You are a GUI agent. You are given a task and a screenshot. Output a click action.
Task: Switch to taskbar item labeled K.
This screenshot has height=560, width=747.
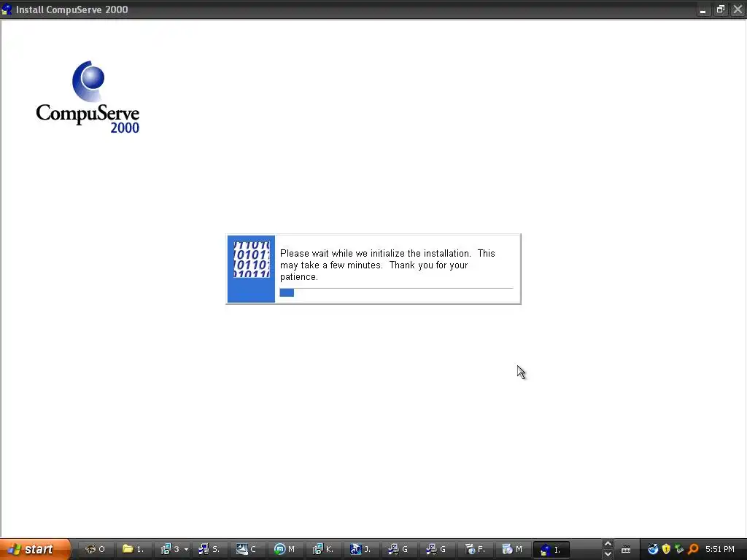pos(323,550)
